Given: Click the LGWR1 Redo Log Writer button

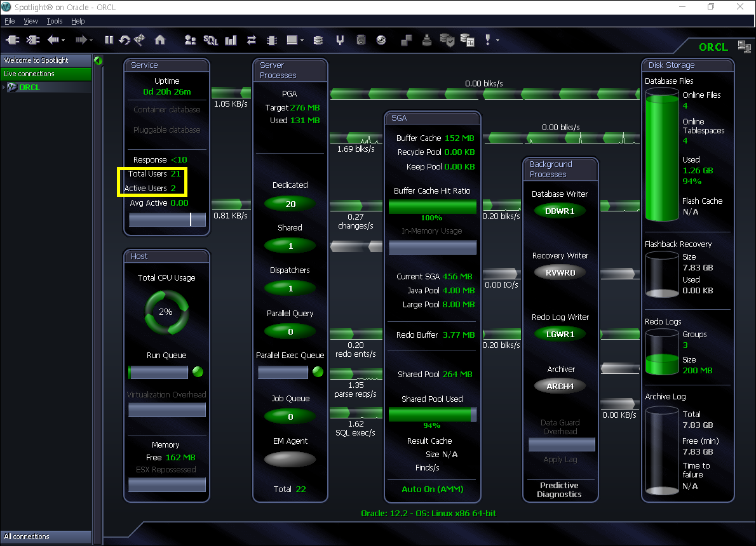Looking at the screenshot, I should point(560,335).
